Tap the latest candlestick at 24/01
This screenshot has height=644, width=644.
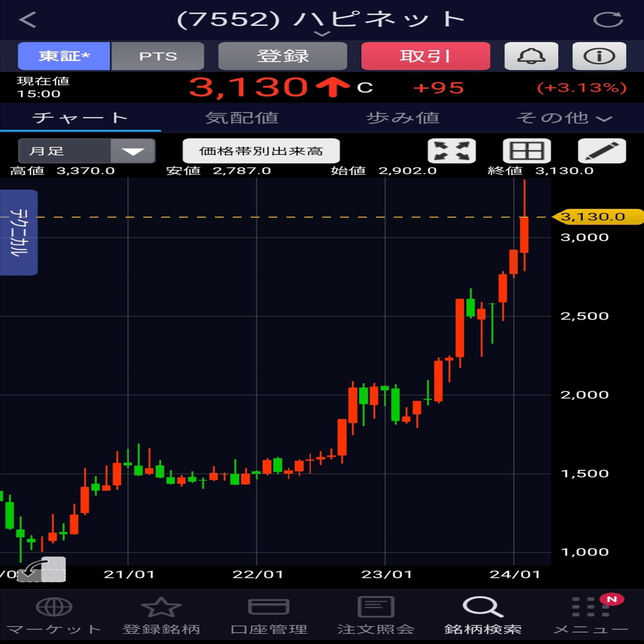pyautogui.click(x=524, y=234)
